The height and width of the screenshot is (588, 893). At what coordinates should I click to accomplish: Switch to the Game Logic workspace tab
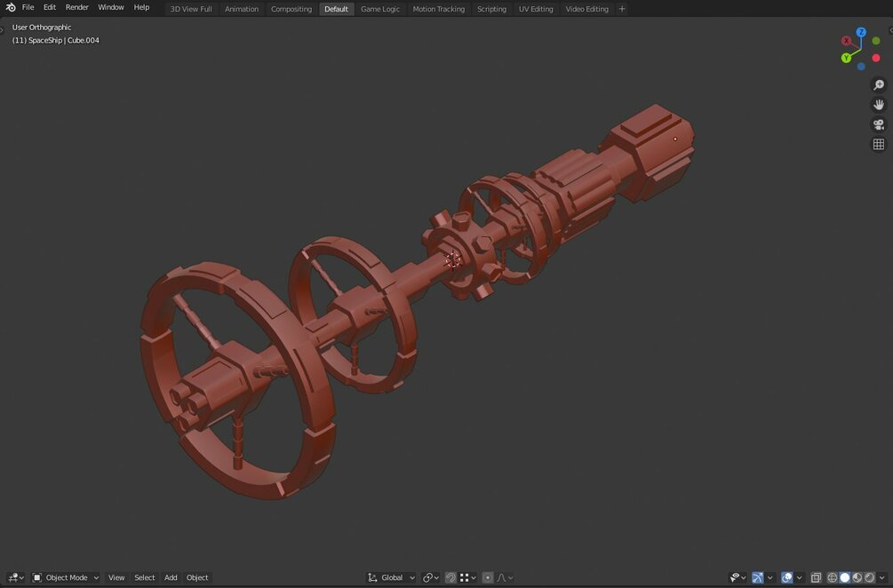point(380,9)
